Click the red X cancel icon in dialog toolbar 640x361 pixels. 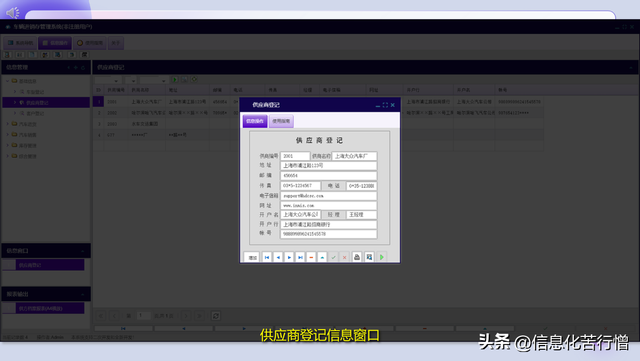(344, 257)
